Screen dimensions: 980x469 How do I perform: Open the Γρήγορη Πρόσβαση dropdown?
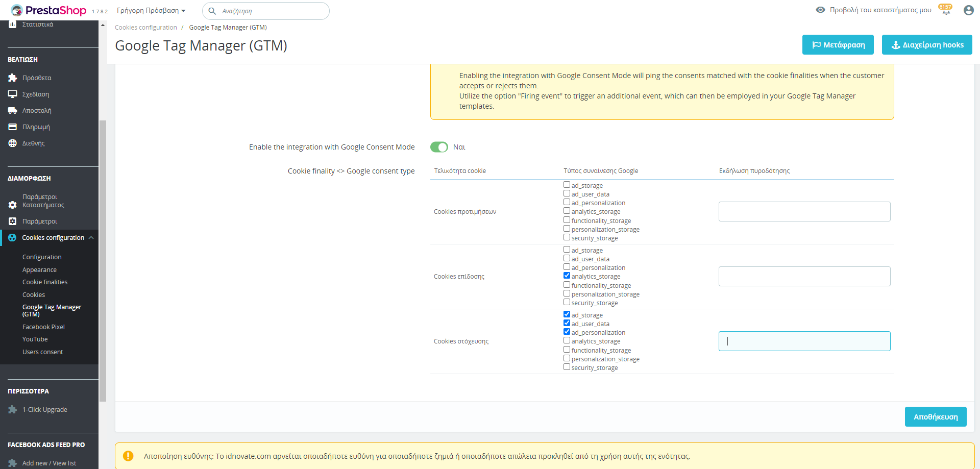pos(151,11)
